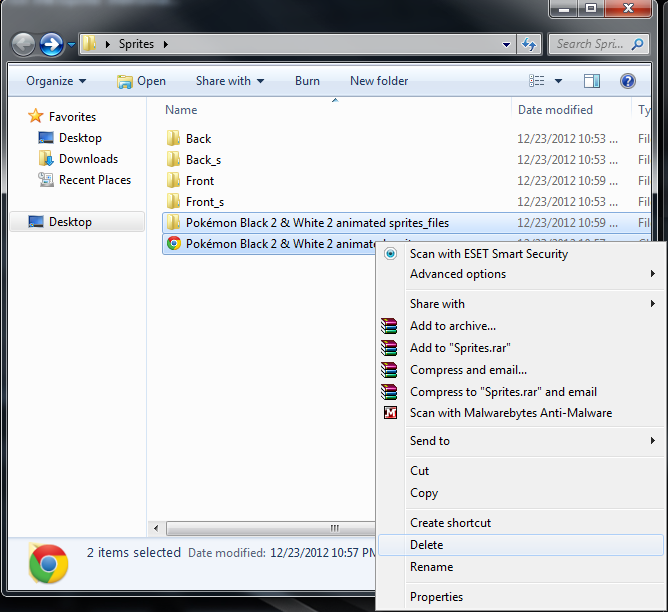Click the Back navigation arrow button
This screenshot has width=668, height=612.
(x=24, y=44)
